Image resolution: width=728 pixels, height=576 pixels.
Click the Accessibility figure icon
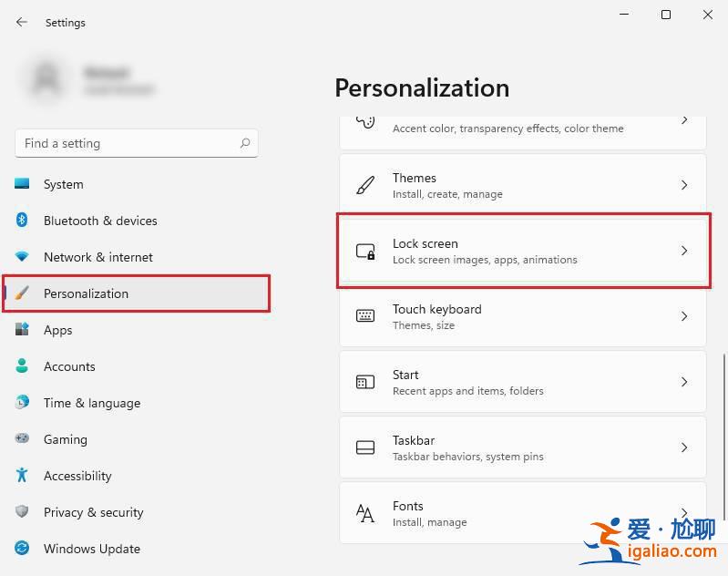[x=22, y=476]
